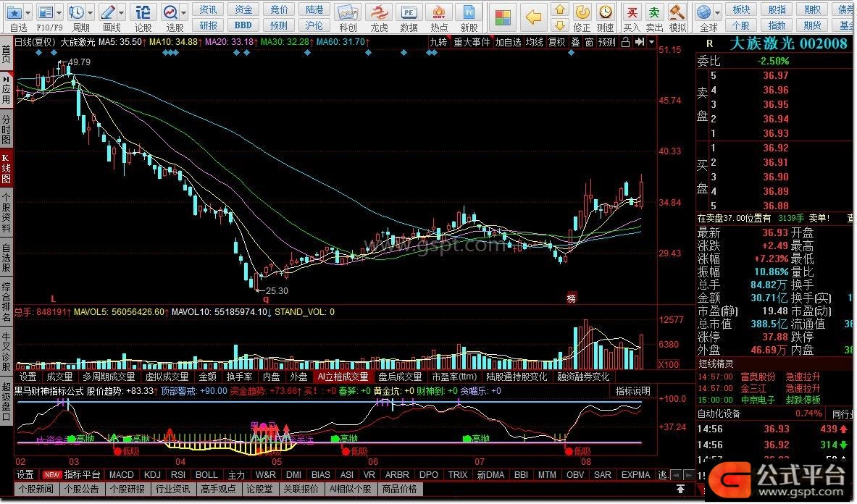Toggle 预测 forecast on chart toolbar
The height and width of the screenshot is (504, 857).
point(606,42)
